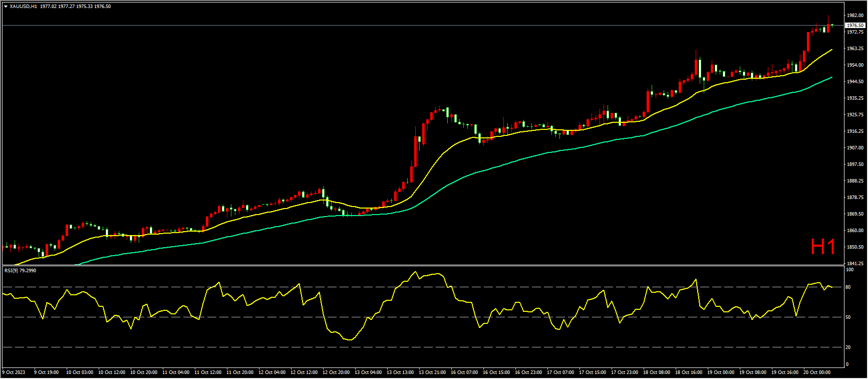Click the 20 Oct 00:00 time label
Viewport: 868px width, 379px height.
click(816, 372)
